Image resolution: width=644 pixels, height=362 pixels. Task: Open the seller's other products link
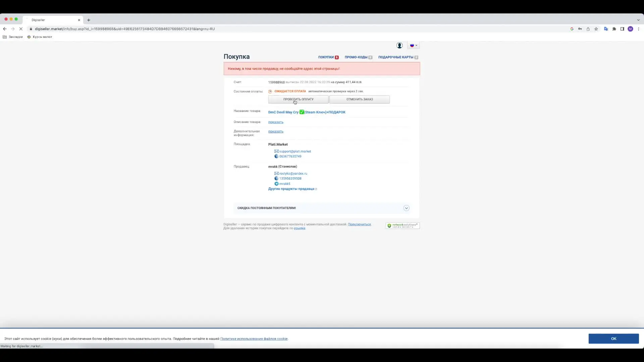tap(291, 189)
